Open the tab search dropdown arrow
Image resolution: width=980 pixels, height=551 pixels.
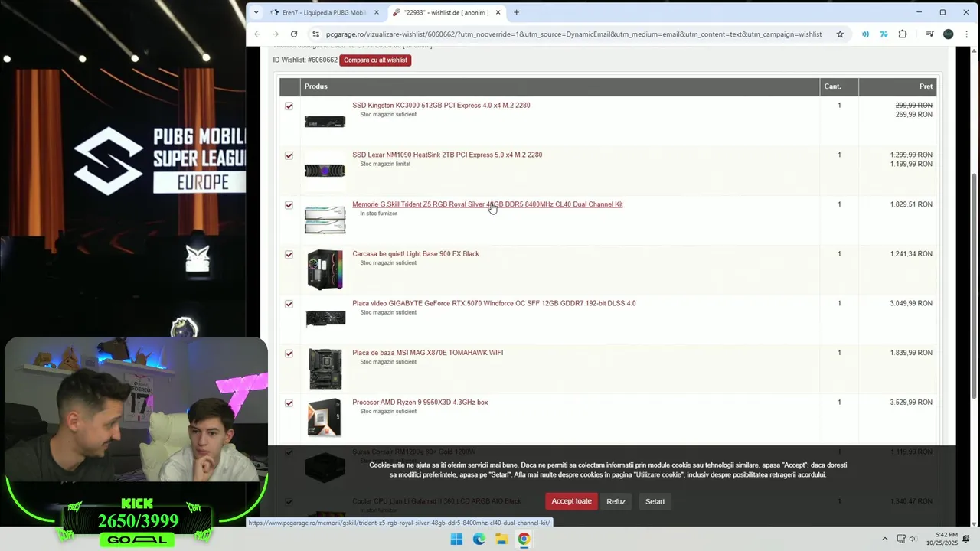tap(256, 12)
